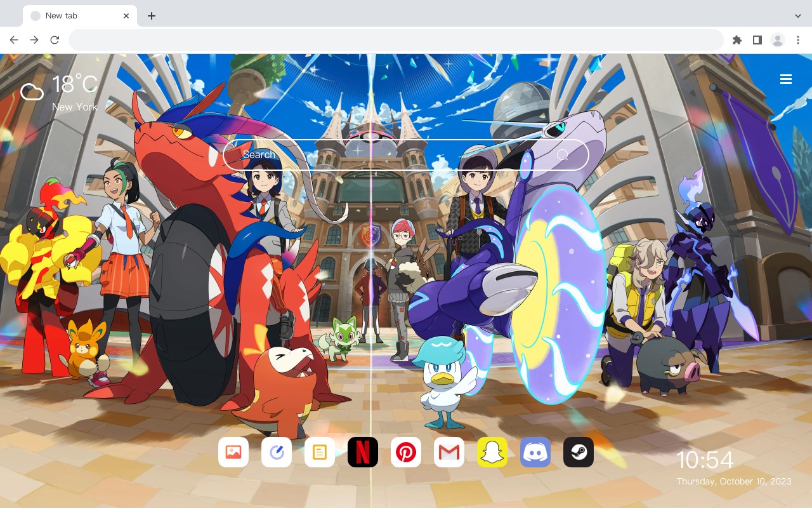Click the 18°C temperature reading
Viewport: 812px width, 508px height.
pos(75,85)
